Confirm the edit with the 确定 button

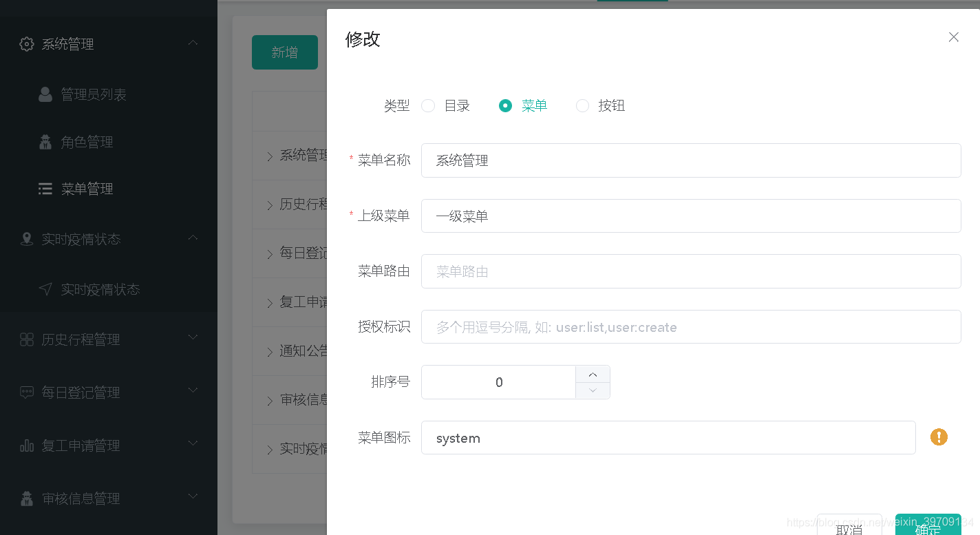point(928,525)
